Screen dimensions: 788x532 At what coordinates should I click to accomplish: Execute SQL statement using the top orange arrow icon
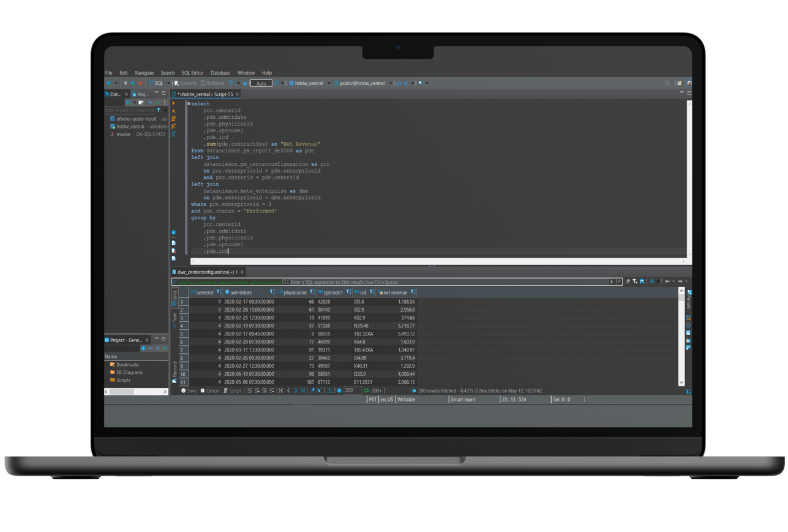tap(174, 104)
